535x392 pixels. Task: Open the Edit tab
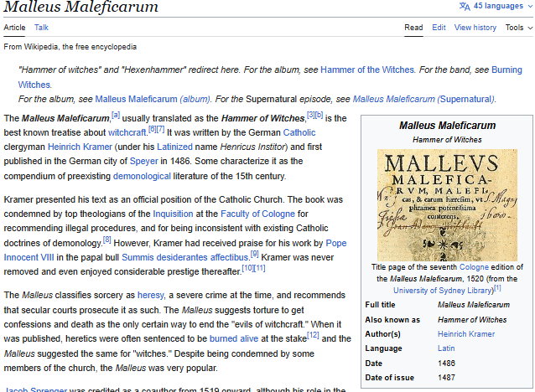pyautogui.click(x=439, y=28)
